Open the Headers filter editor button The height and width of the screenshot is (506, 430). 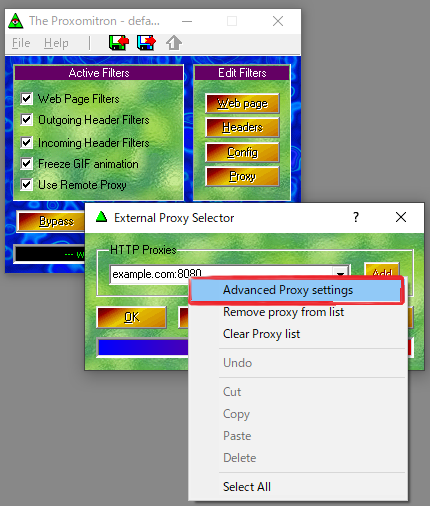click(x=242, y=127)
